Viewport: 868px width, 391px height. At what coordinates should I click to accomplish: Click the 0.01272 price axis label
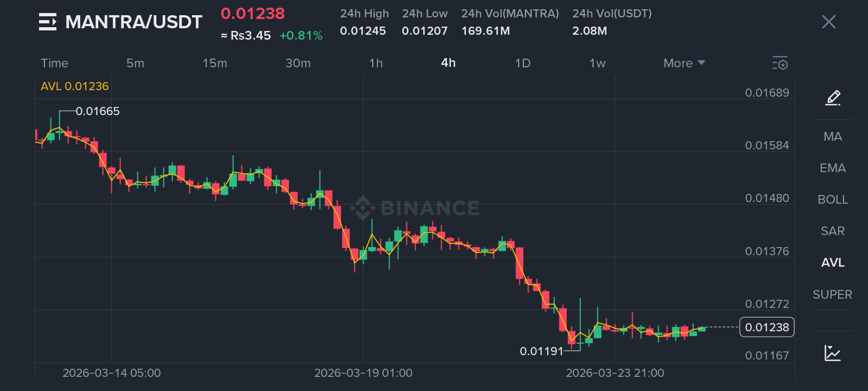coord(767,304)
